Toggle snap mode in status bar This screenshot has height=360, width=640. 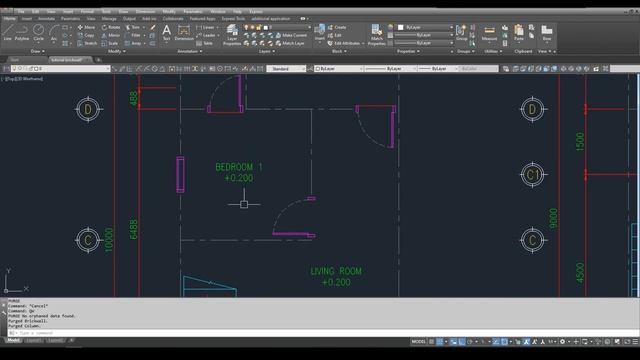pos(440,342)
